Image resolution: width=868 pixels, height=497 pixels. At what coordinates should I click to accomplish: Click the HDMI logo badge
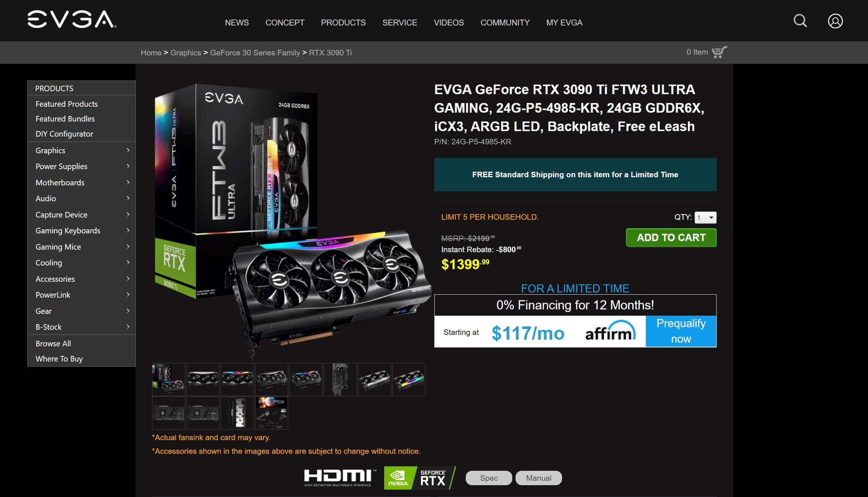click(x=340, y=478)
